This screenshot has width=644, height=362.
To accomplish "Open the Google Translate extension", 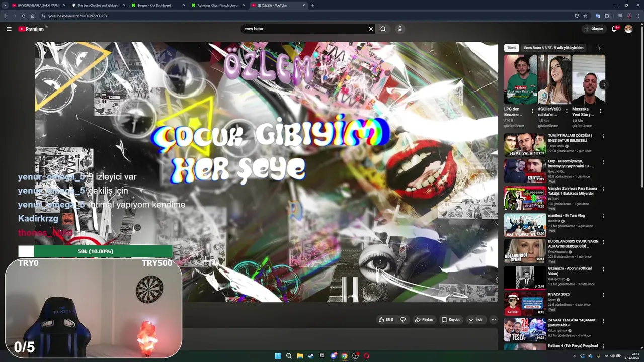I will [598, 16].
